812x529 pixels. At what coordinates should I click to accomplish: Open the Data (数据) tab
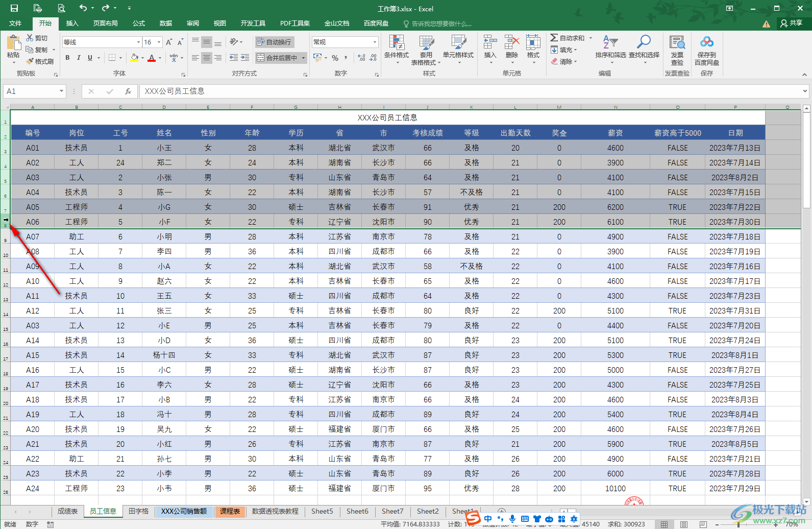coord(165,23)
